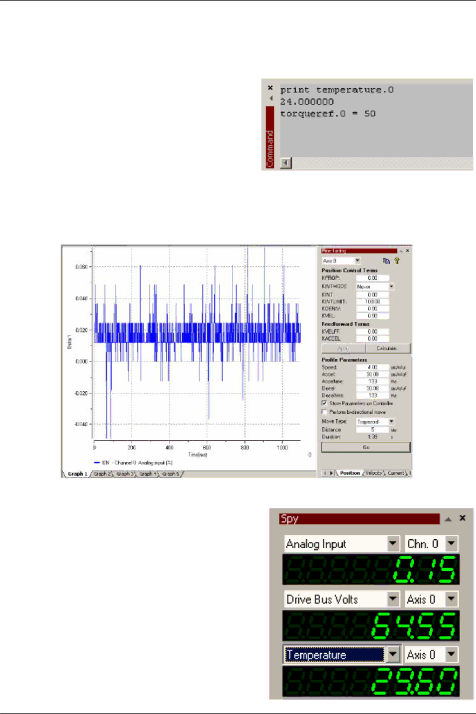Click the triangle icon beside Fine-tuning's close button
The width and height of the screenshot is (476, 714).
tap(401, 251)
